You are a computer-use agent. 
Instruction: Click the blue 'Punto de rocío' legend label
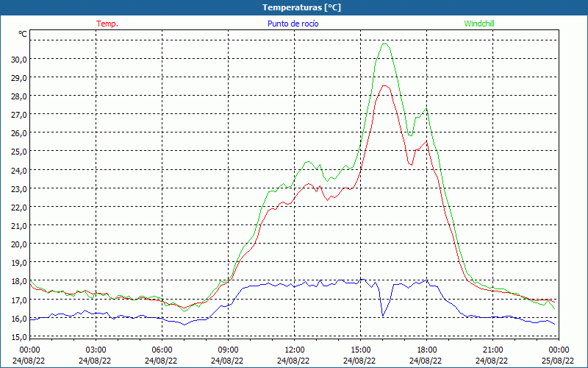(x=293, y=24)
